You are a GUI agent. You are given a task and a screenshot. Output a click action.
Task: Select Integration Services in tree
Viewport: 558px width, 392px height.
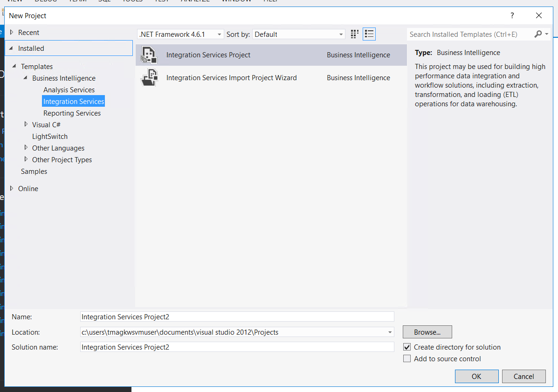tap(74, 102)
